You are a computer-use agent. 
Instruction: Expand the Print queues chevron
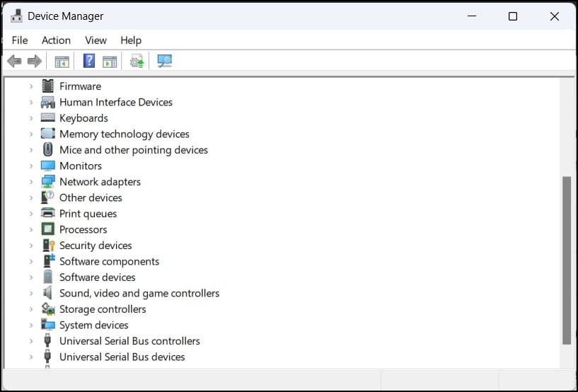coord(31,214)
